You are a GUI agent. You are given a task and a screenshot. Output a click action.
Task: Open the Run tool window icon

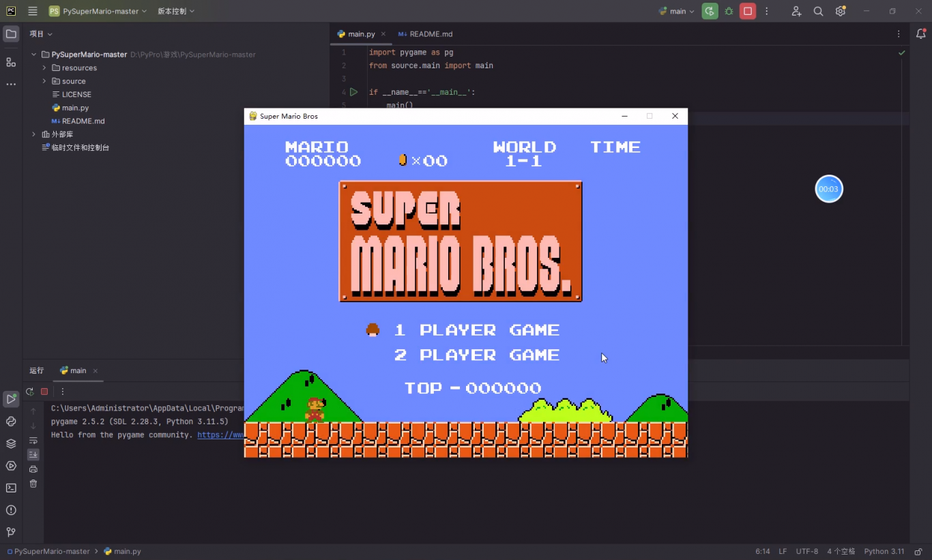[x=11, y=400]
